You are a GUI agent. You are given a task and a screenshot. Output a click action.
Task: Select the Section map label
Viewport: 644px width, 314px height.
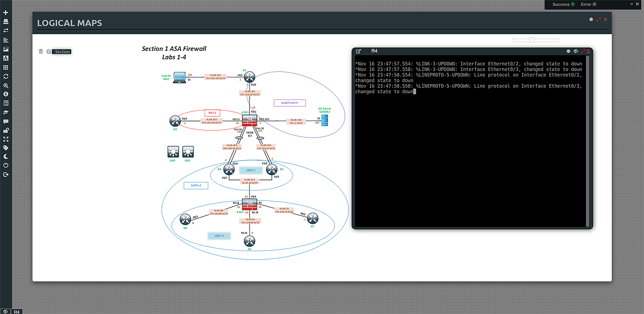[x=62, y=52]
